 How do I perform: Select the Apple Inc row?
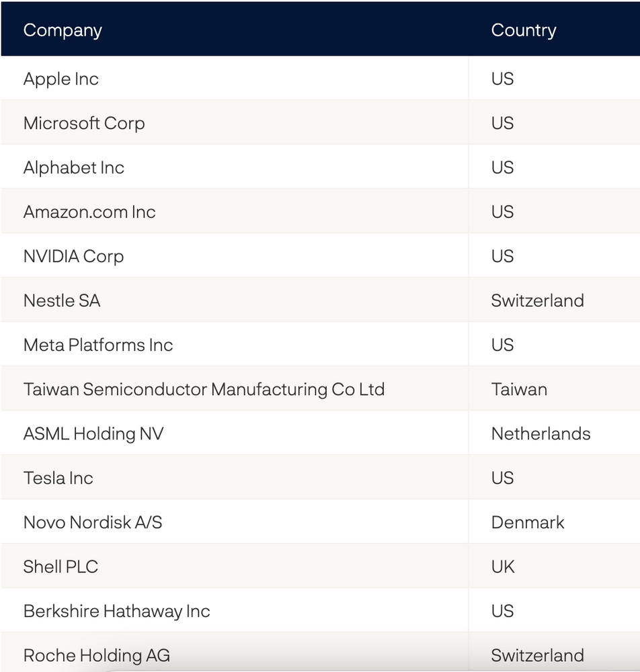pyautogui.click(x=61, y=79)
